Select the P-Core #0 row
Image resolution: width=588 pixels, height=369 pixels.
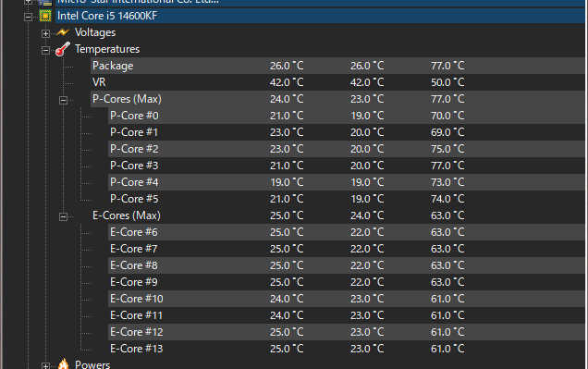click(x=347, y=116)
